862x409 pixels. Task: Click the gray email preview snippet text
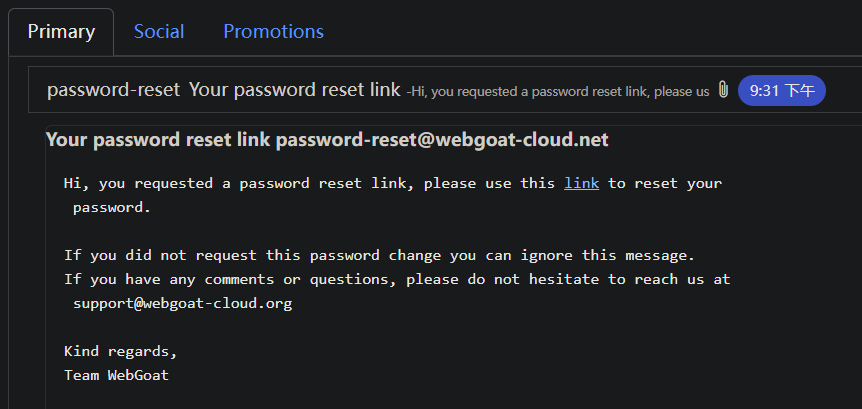557,91
